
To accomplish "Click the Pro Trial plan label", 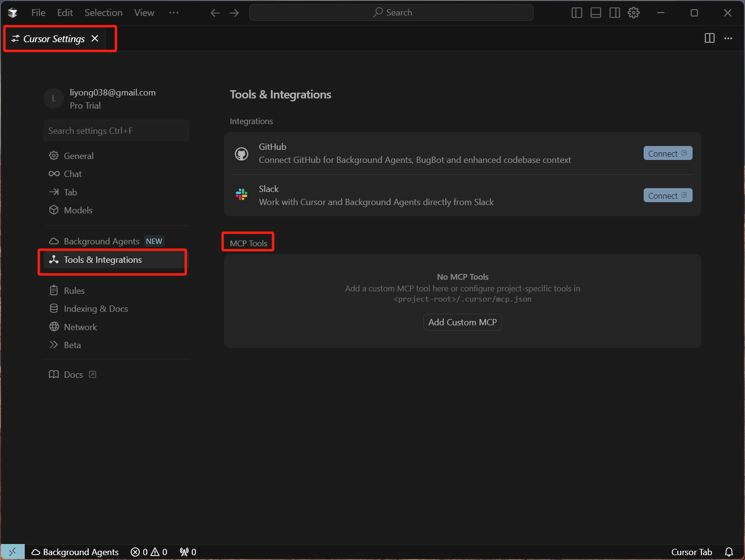I will pos(85,106).
